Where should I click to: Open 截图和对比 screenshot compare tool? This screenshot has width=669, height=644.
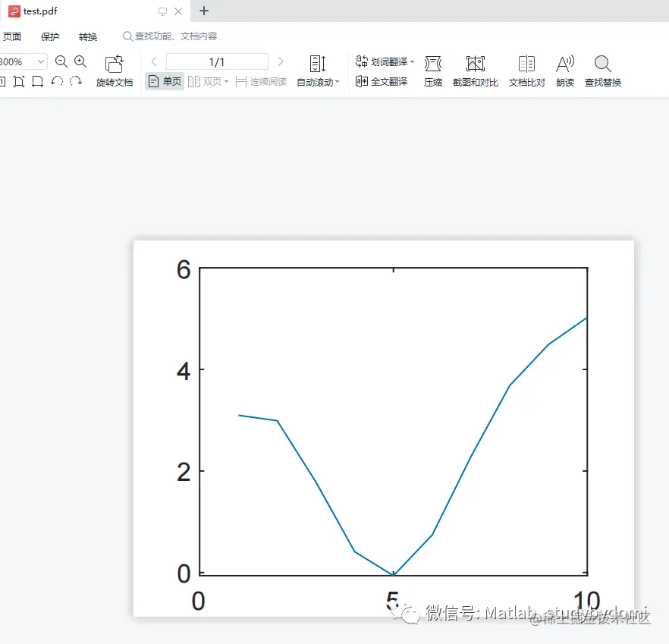[x=476, y=71]
